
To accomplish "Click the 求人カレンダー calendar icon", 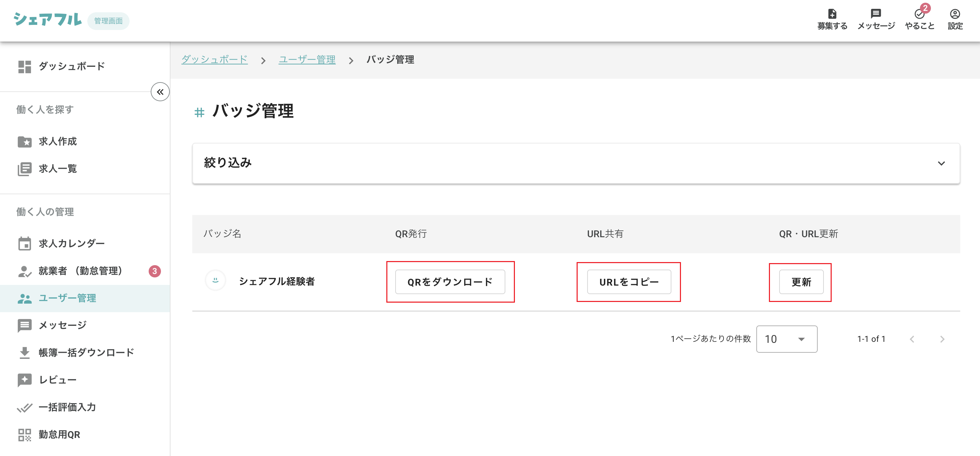I will click(x=25, y=243).
